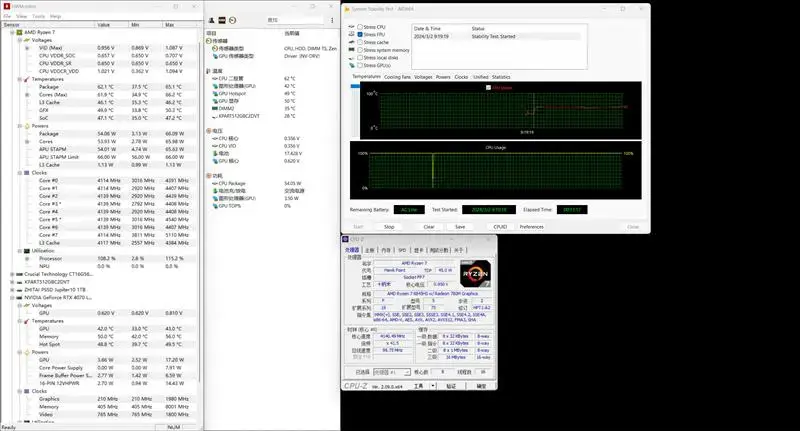Click the Clear button in AIDA64
Screen dimensions: 800x431
click(429, 226)
